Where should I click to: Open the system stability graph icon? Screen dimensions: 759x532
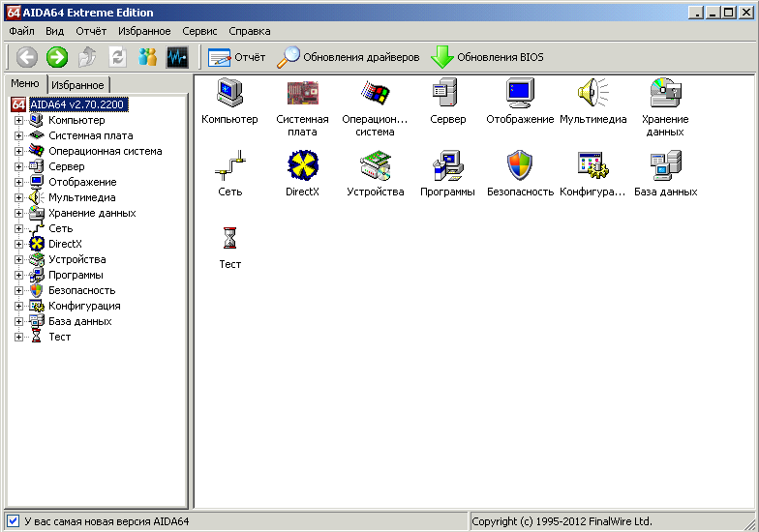pyautogui.click(x=177, y=57)
